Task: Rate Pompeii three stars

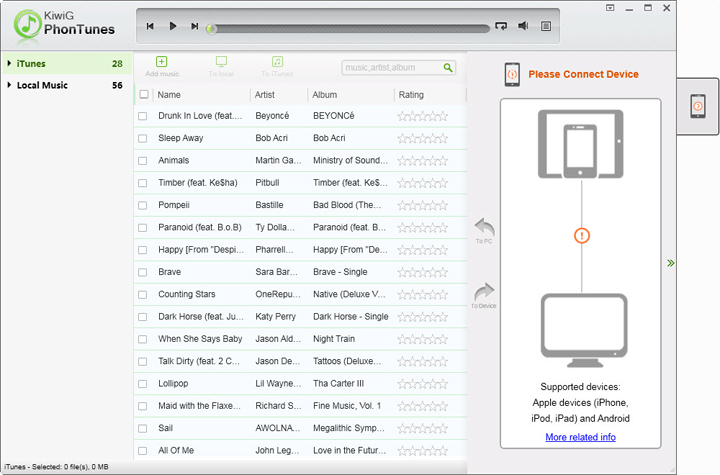Action: point(422,205)
